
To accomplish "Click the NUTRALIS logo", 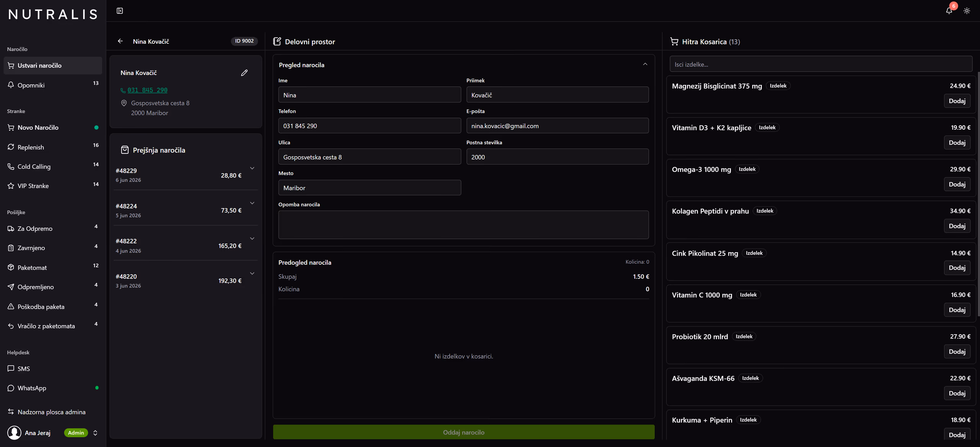I will coord(53,14).
